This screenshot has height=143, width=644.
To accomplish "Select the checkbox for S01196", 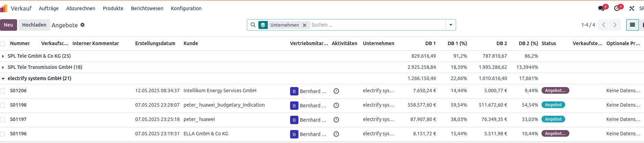I will click(2, 134).
